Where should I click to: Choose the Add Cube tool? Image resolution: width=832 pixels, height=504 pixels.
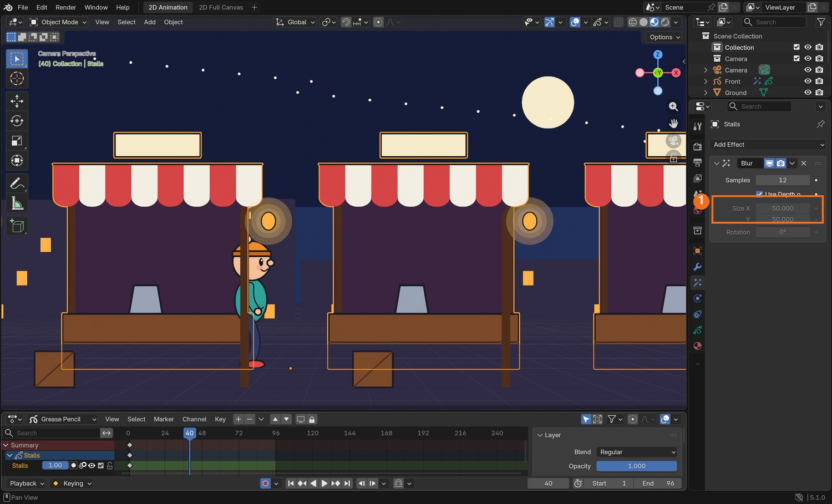click(17, 226)
